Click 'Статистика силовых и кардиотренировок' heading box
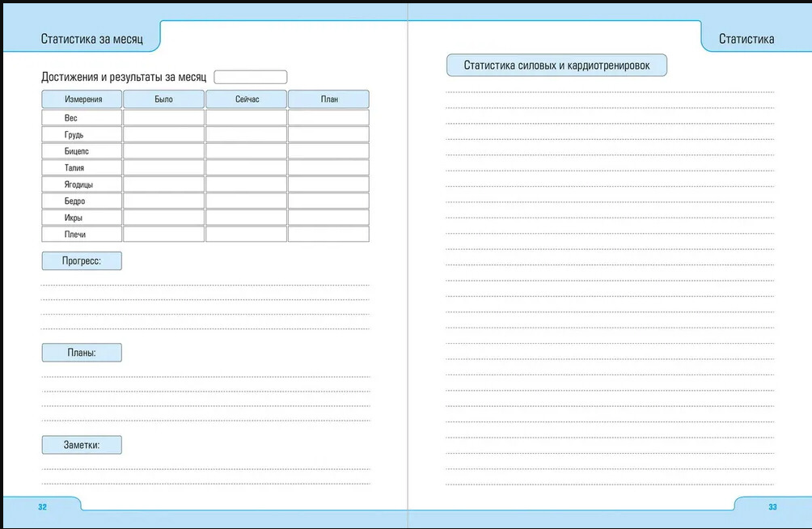 556,66
